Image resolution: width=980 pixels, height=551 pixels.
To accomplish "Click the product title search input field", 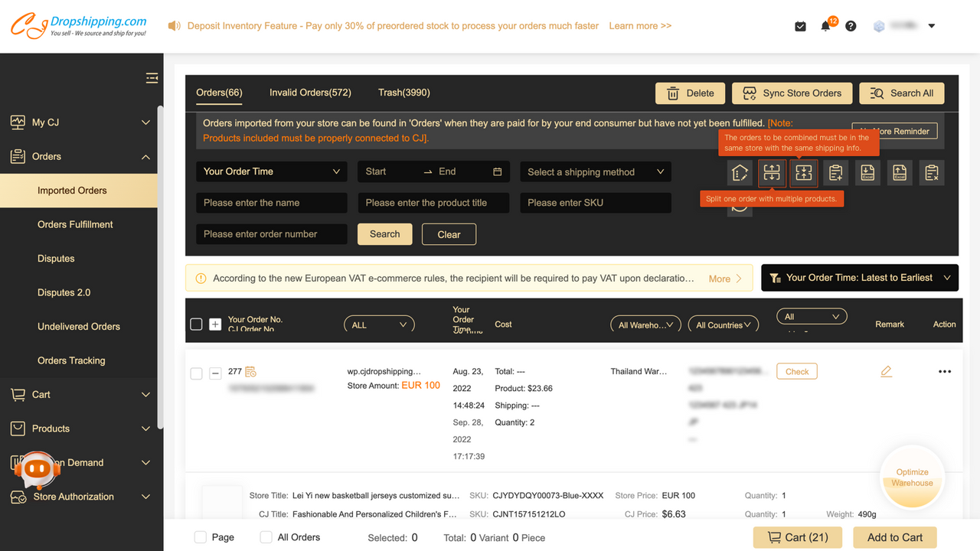I will [433, 202].
